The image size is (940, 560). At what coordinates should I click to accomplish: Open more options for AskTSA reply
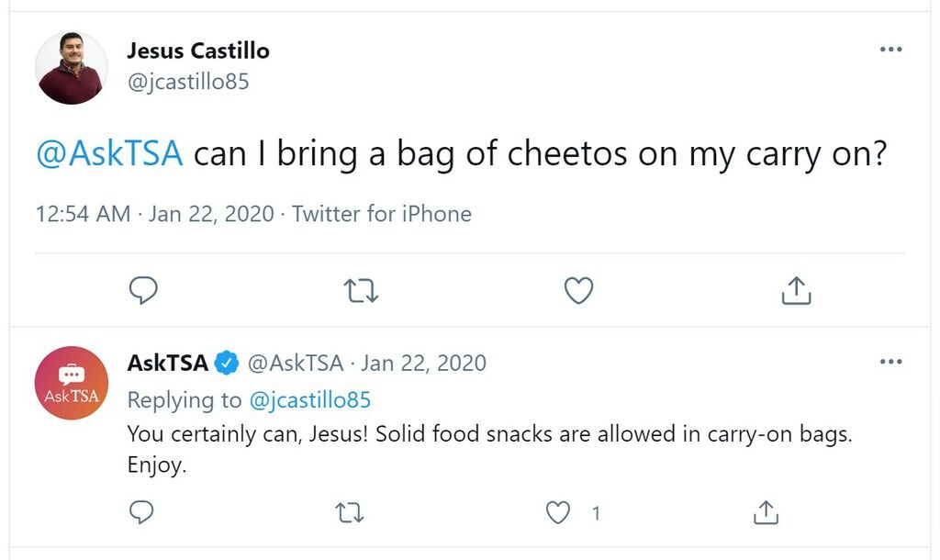(890, 362)
